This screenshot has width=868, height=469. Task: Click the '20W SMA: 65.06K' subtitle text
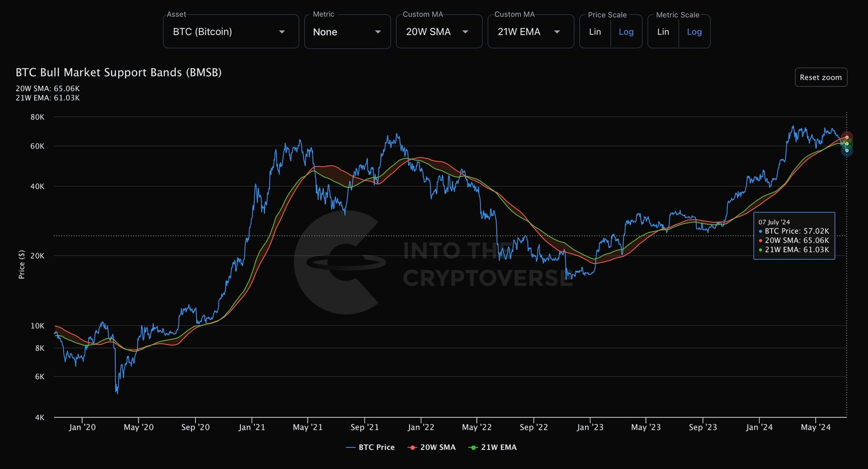pyautogui.click(x=48, y=89)
